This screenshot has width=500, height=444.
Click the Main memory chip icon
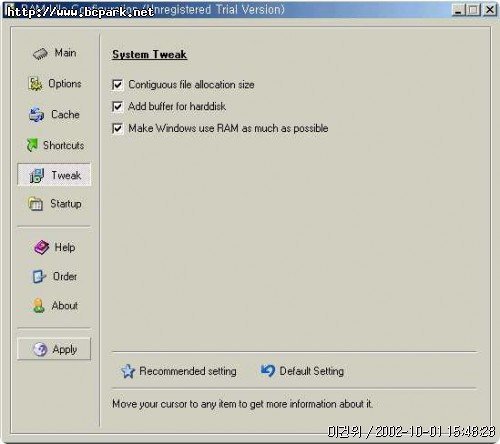pos(40,54)
